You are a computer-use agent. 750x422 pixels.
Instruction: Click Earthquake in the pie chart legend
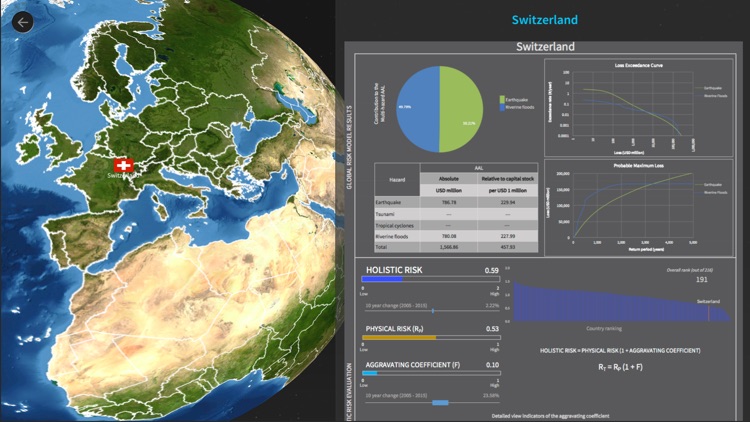pos(514,100)
